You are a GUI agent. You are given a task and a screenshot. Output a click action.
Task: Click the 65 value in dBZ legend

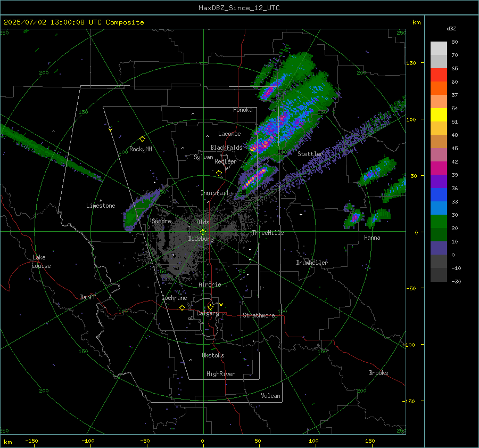pyautogui.click(x=455, y=69)
